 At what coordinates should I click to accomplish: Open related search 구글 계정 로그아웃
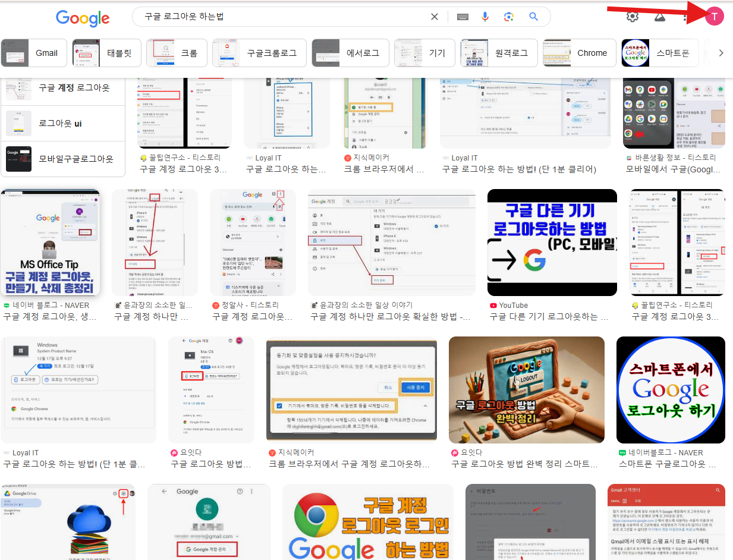(63, 88)
